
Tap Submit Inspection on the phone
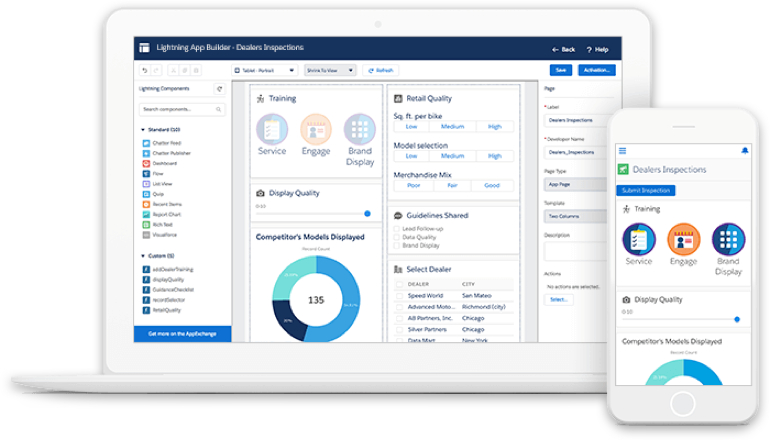coord(646,191)
